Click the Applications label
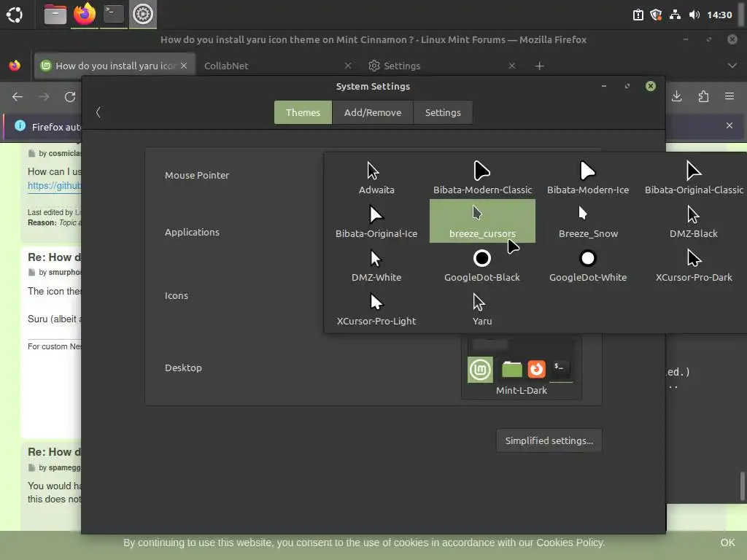Screen dimensions: 747x560 (x=192, y=232)
